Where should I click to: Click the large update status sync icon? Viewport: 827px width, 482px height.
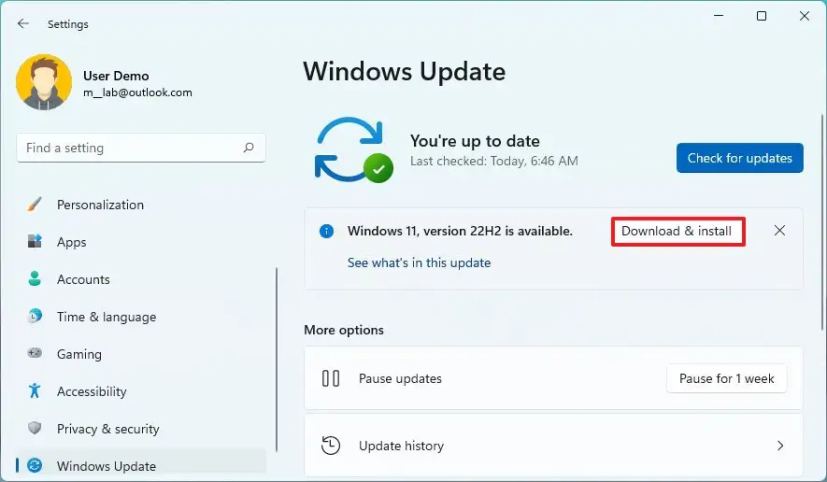[353, 150]
